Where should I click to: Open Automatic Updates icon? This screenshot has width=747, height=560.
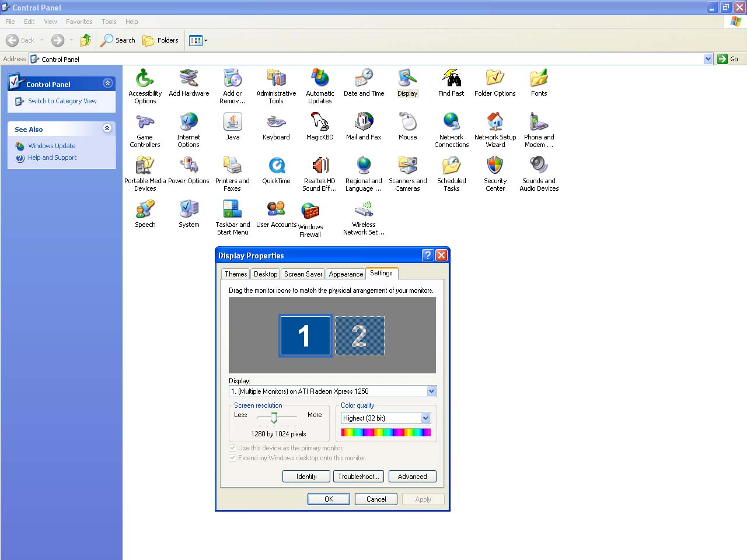pyautogui.click(x=320, y=78)
